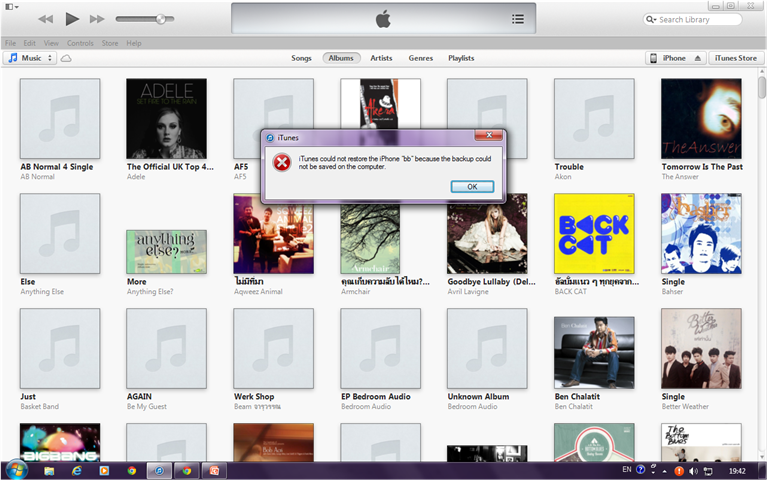Screen dimensions: 767x480
Task: Click the vertical scrollbar thumb
Action: pos(762,87)
